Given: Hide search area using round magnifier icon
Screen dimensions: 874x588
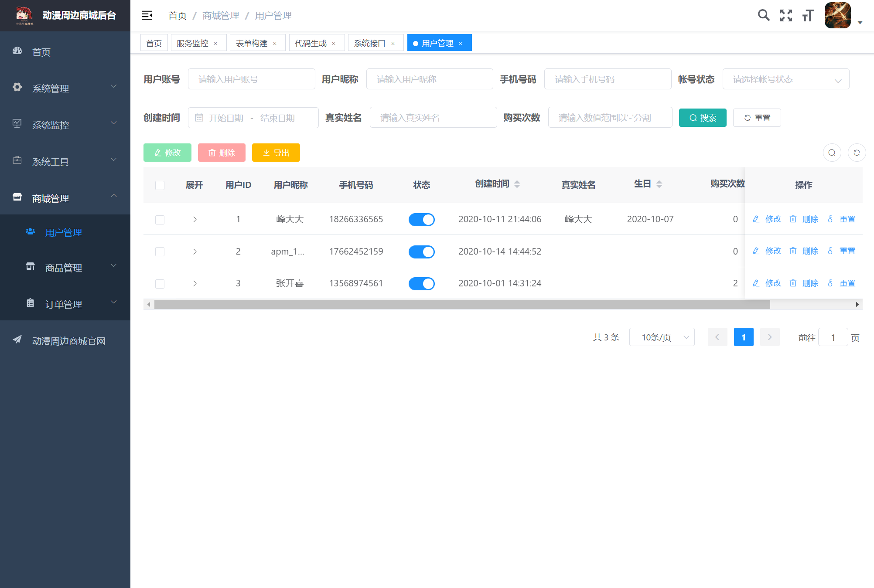Looking at the screenshot, I should click(x=832, y=153).
